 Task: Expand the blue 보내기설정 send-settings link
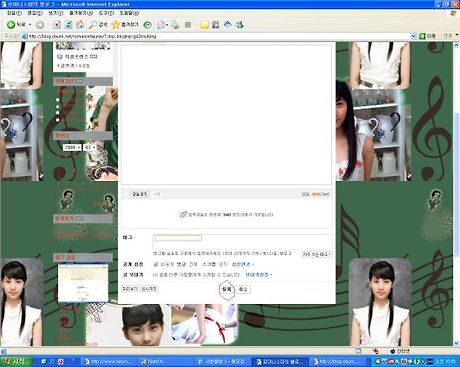(x=259, y=275)
